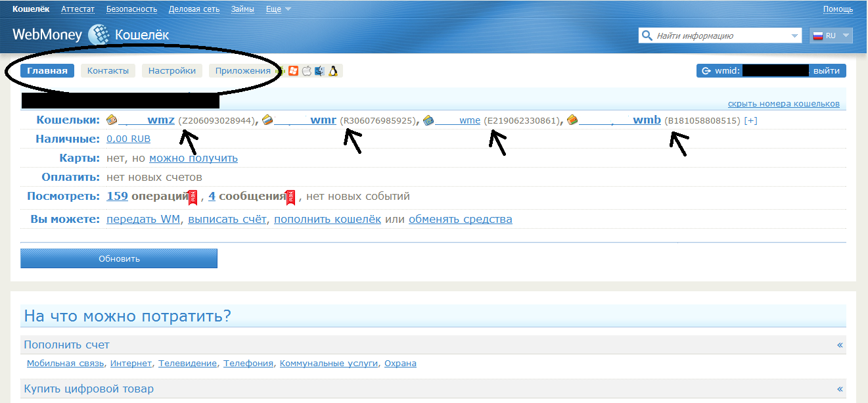Open the wmz purse link
Screen dimensions: 868x403
[161, 120]
